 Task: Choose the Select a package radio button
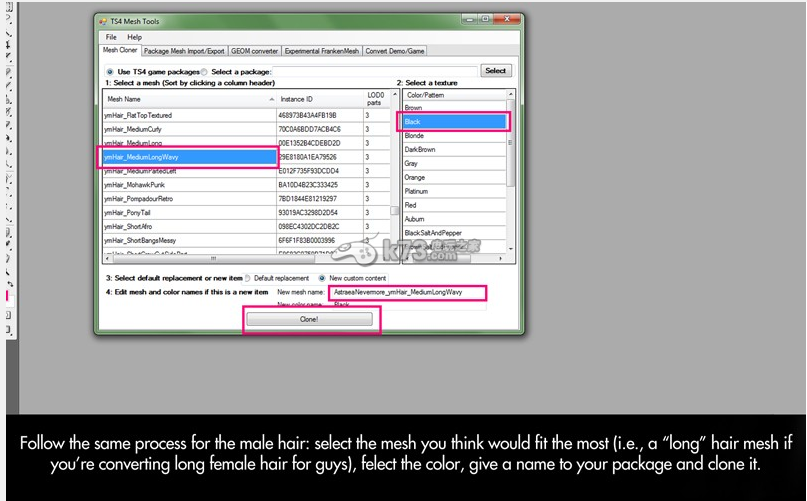click(204, 72)
